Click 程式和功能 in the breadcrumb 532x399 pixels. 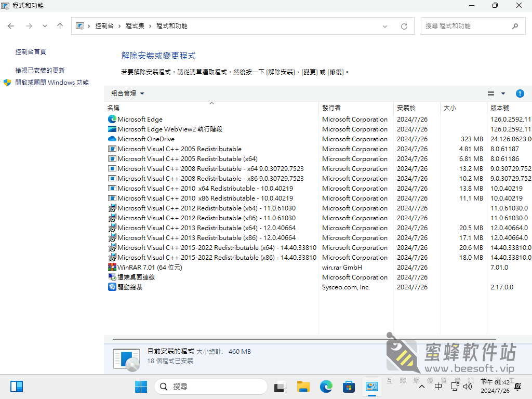[171, 26]
